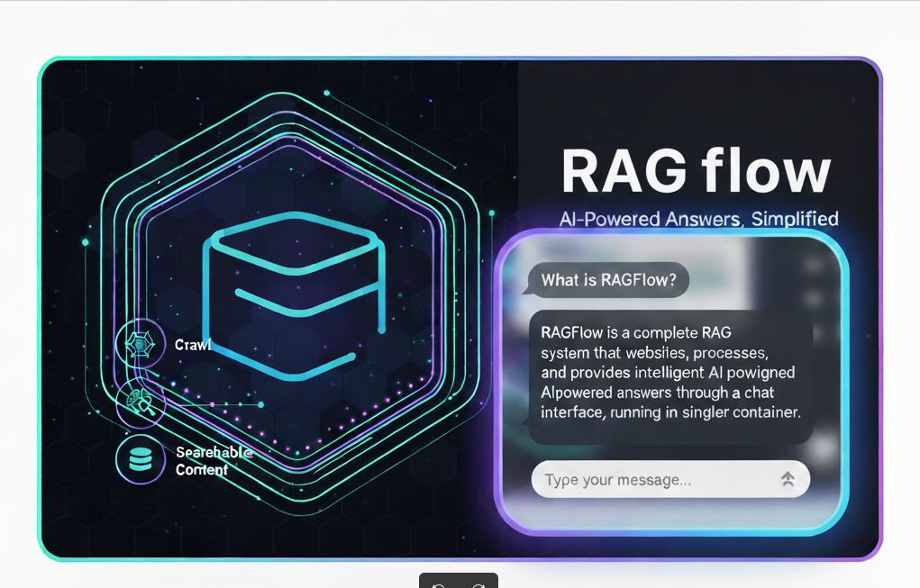
Task: Click the glowing cube icon in the hexagon
Action: (294, 296)
